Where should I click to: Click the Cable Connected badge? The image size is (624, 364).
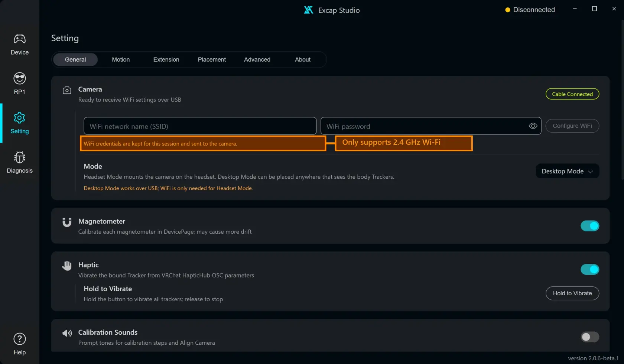(572, 94)
